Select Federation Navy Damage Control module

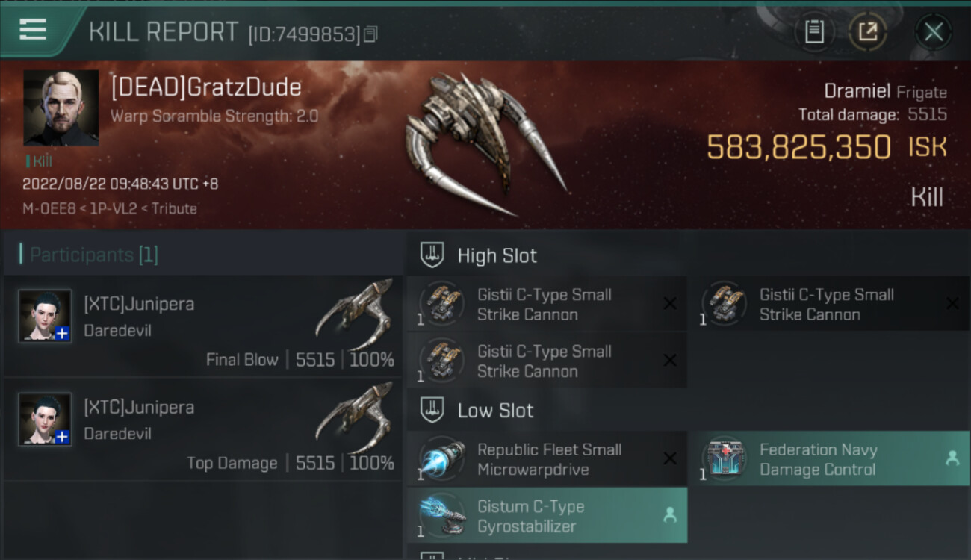pyautogui.click(x=829, y=459)
